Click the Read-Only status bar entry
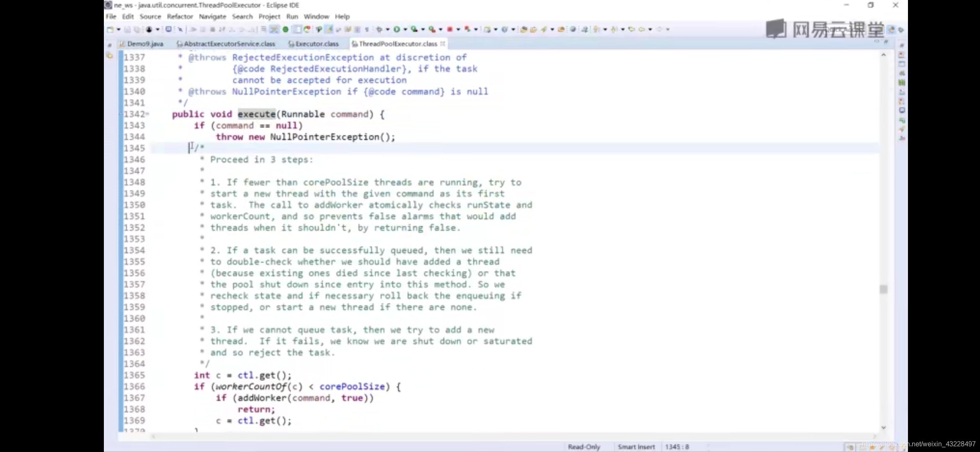 584,447
